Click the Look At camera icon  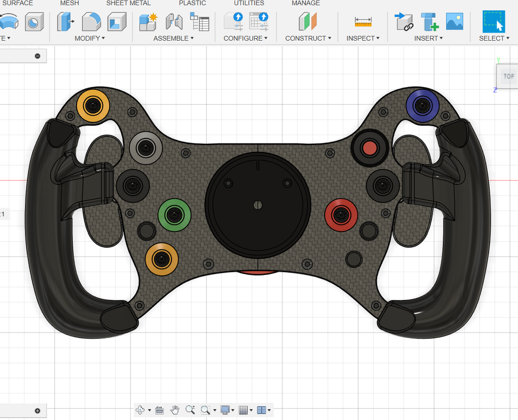click(159, 410)
